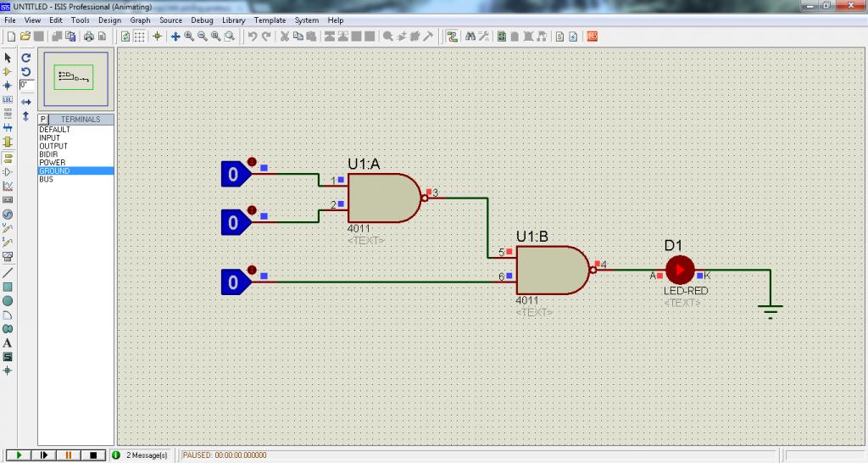Select the Terminals Mode tool
868x463 pixels.
click(7, 158)
